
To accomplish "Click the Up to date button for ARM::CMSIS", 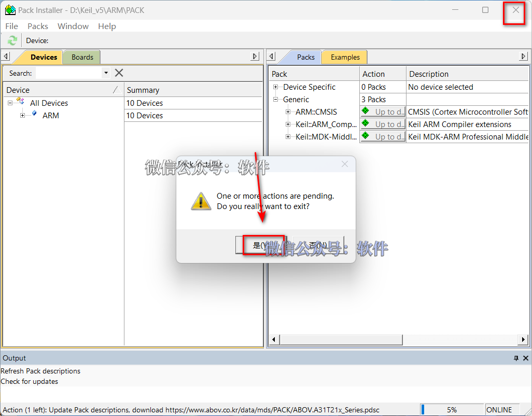I will coord(383,112).
